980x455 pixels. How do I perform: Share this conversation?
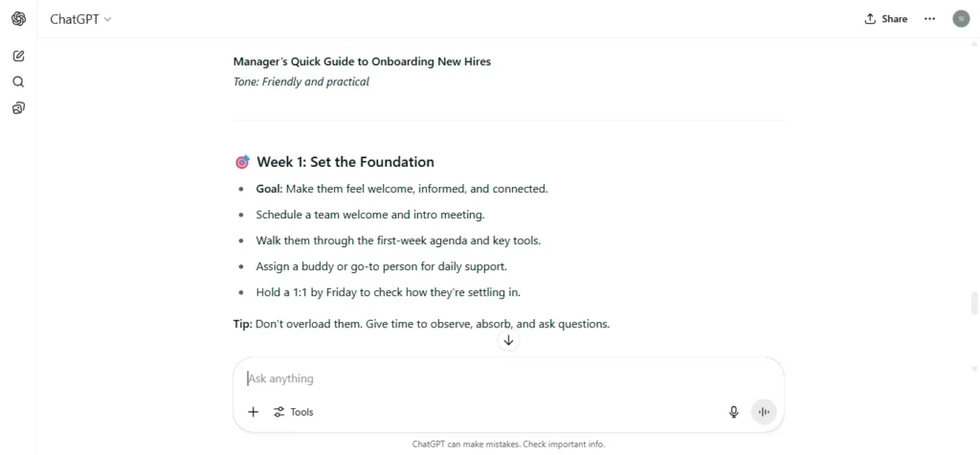tap(885, 19)
